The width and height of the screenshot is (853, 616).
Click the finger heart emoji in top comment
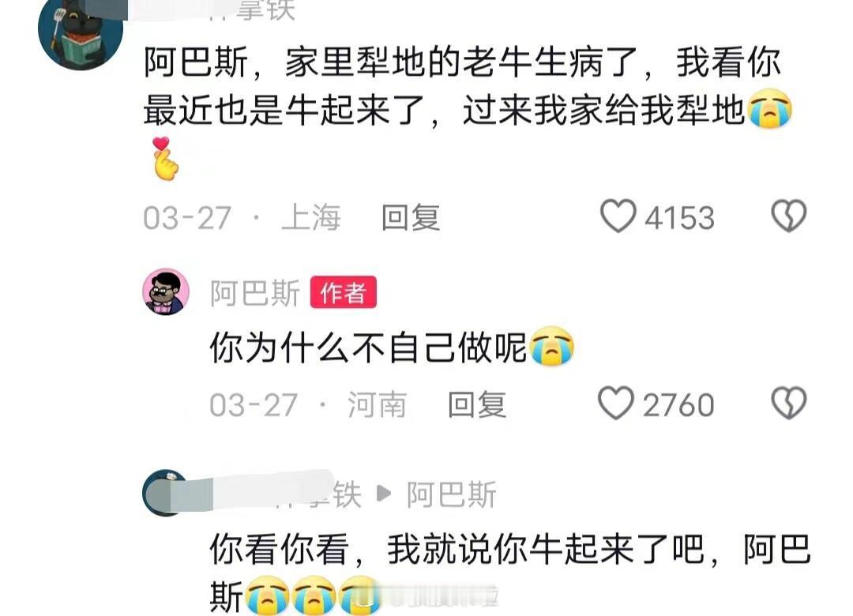(x=166, y=159)
